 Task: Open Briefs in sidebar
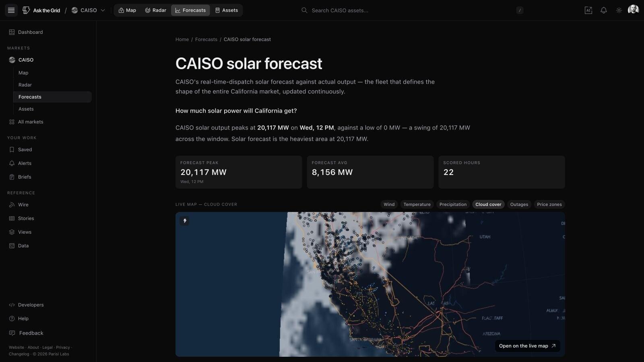(x=48, y=177)
